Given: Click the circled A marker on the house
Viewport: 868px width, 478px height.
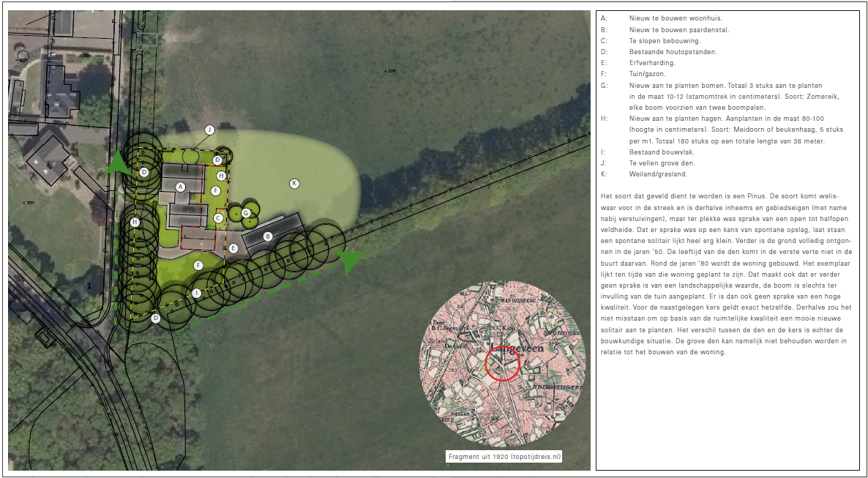Looking at the screenshot, I should [x=180, y=187].
